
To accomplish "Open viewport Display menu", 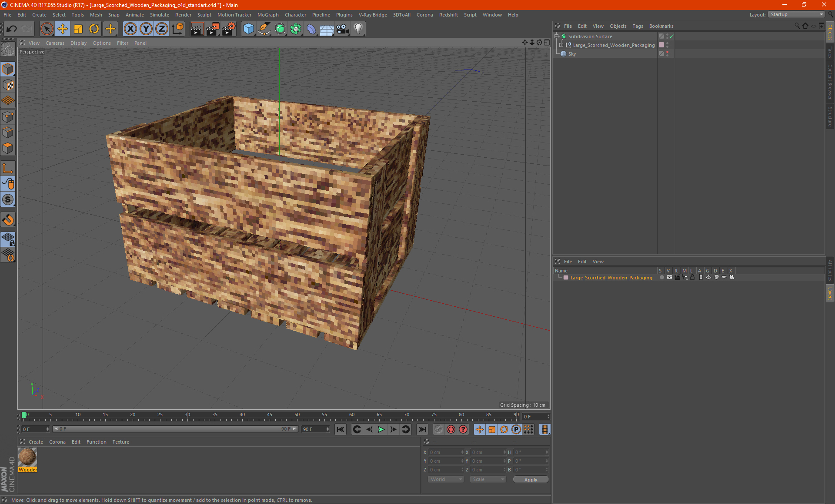I will pos(78,43).
